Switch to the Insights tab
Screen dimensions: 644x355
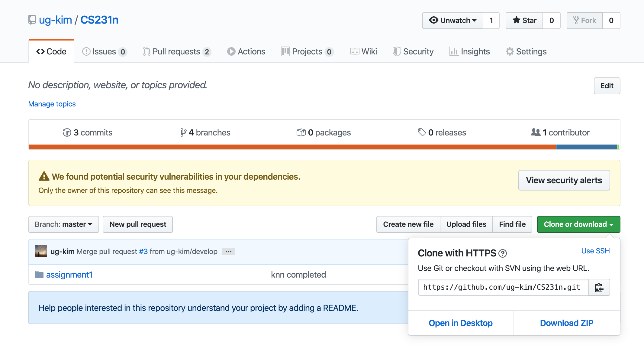click(x=470, y=52)
